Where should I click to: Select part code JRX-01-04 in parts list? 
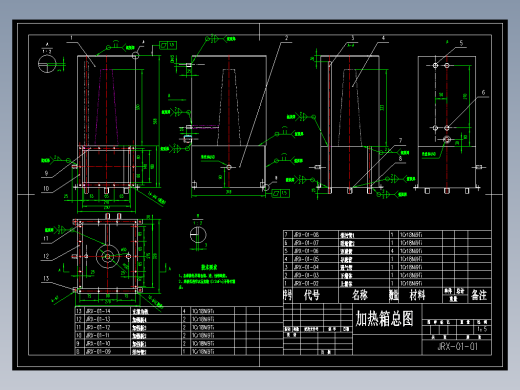pyautogui.click(x=306, y=267)
